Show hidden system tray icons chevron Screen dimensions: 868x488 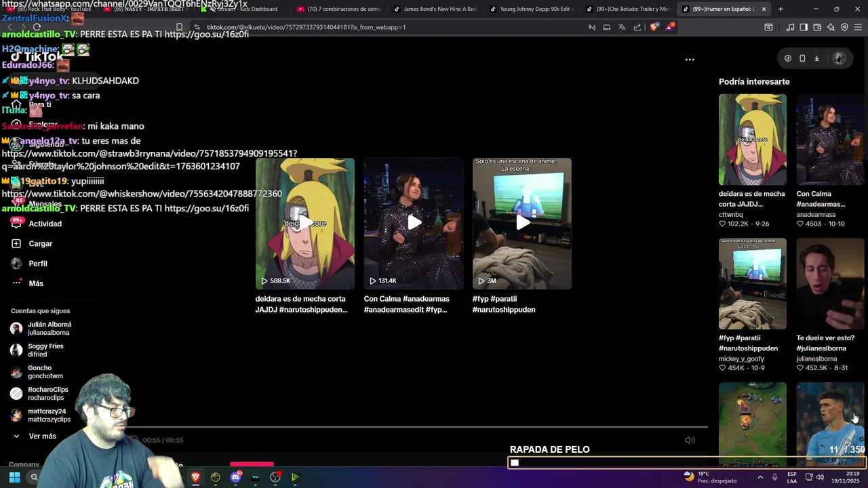[x=760, y=477]
